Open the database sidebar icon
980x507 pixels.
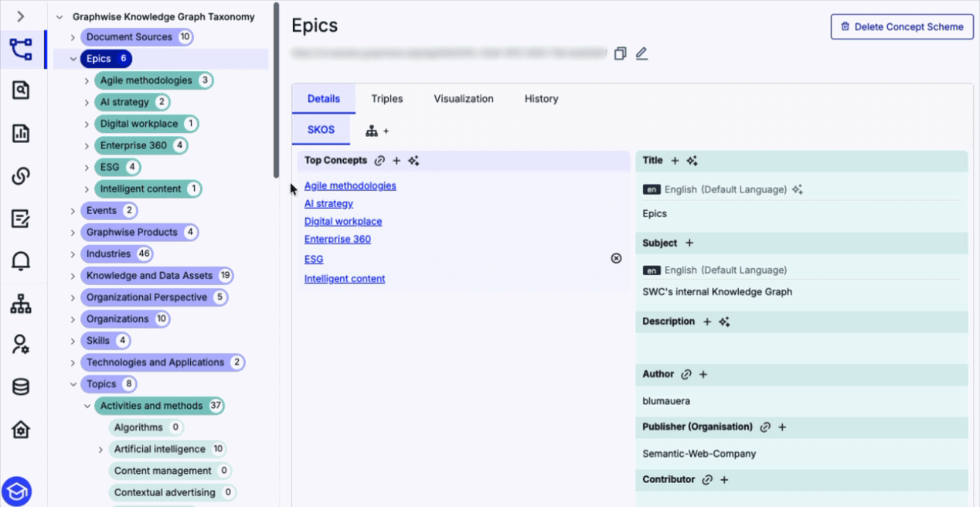(21, 387)
